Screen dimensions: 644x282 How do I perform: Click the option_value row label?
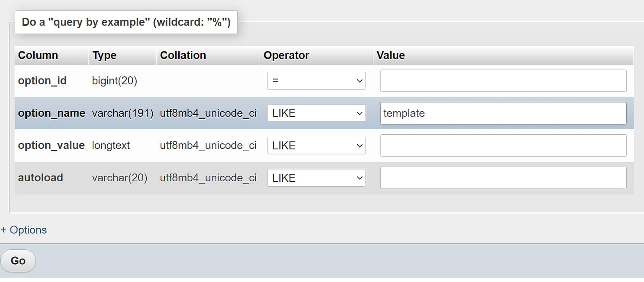pyautogui.click(x=51, y=146)
